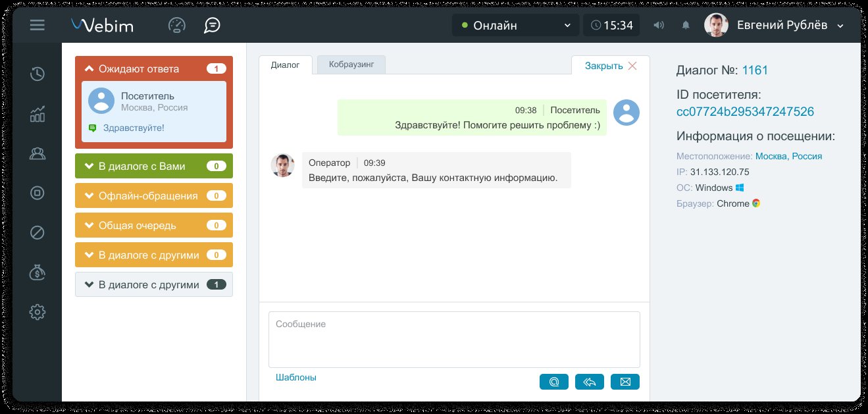The width and height of the screenshot is (868, 414).
Task: Toggle sound with the speaker icon
Action: point(658,26)
